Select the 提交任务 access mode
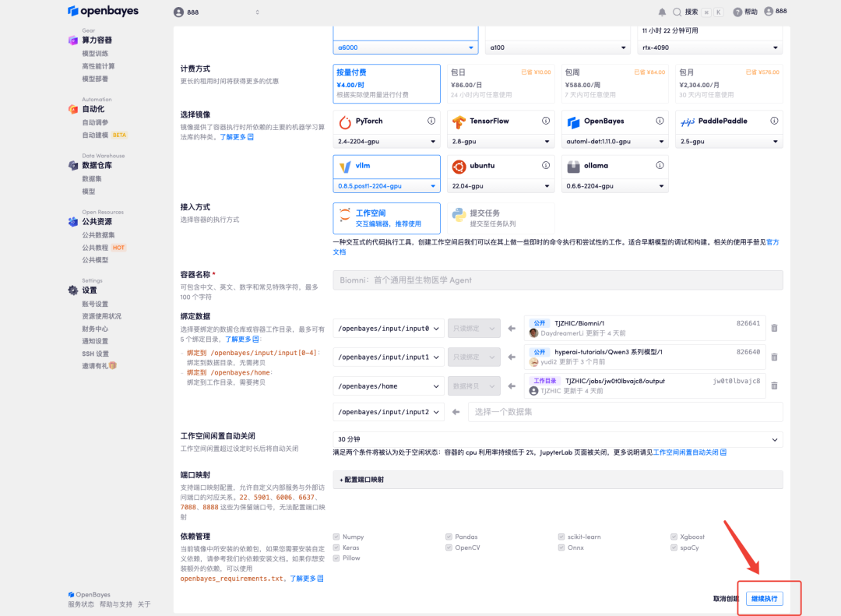This screenshot has height=616, width=841. pyautogui.click(x=501, y=218)
